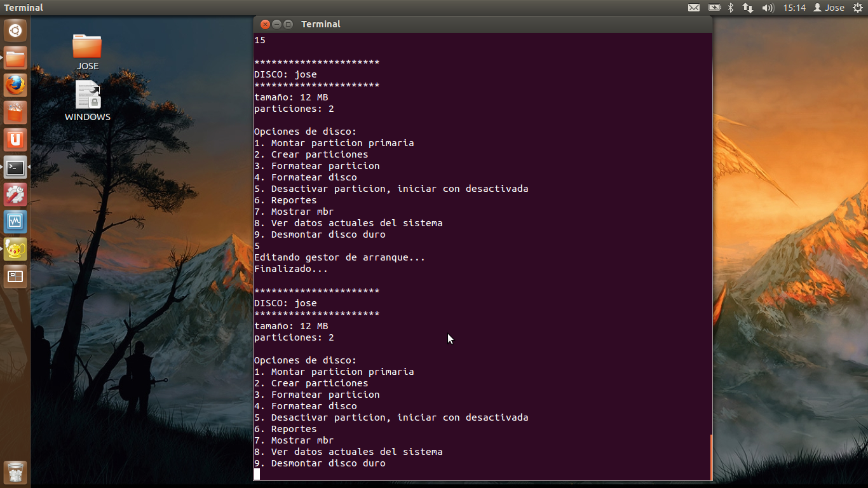Minimize the Terminal window
The image size is (868, 488).
(x=276, y=24)
